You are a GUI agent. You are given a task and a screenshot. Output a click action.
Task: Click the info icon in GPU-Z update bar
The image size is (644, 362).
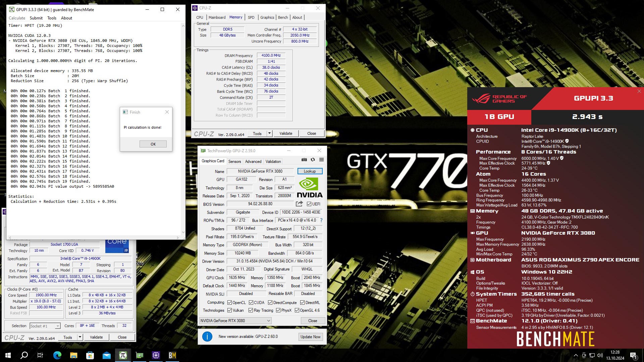tap(207, 337)
